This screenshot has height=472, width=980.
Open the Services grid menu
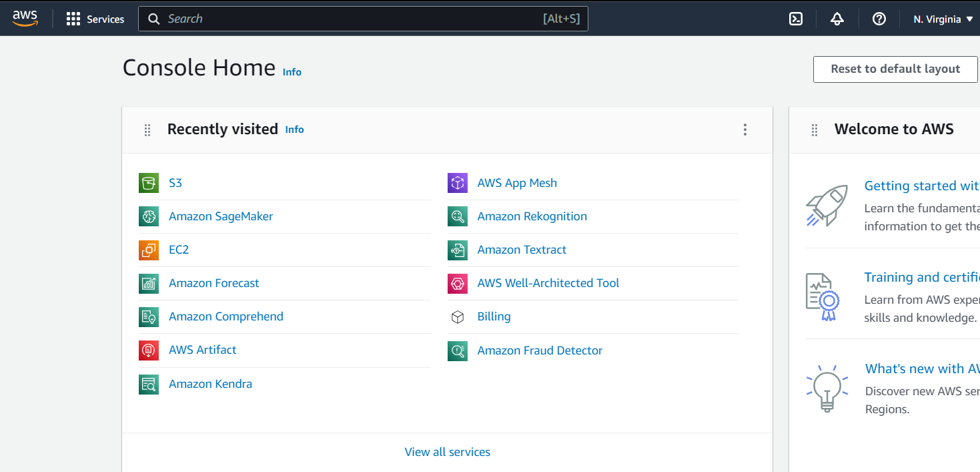pyautogui.click(x=73, y=19)
